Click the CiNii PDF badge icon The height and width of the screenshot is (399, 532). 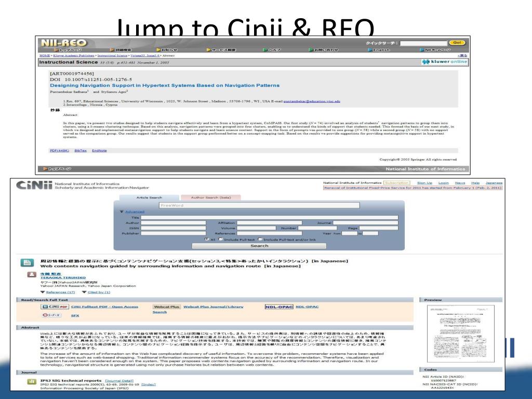[x=55, y=307]
